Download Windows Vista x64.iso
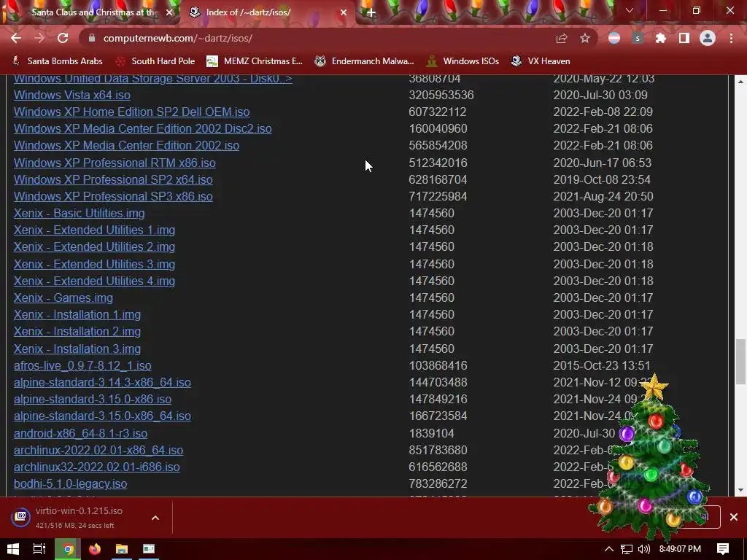Viewport: 747px width, 560px height. [72, 95]
